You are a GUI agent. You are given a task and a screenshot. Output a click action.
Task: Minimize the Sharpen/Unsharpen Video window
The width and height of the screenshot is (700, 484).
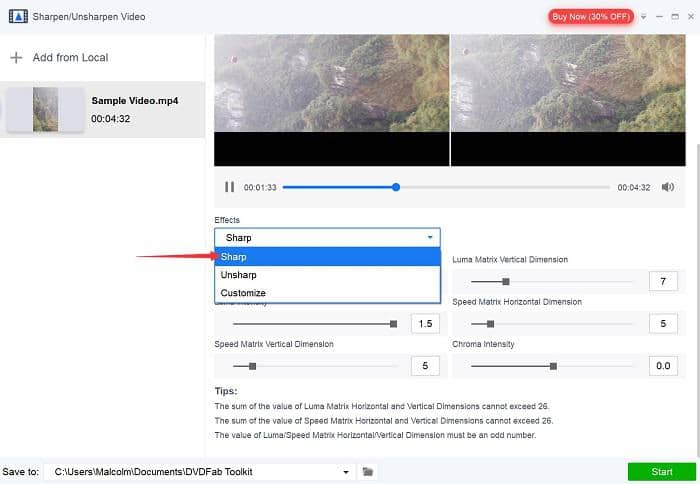pos(659,17)
